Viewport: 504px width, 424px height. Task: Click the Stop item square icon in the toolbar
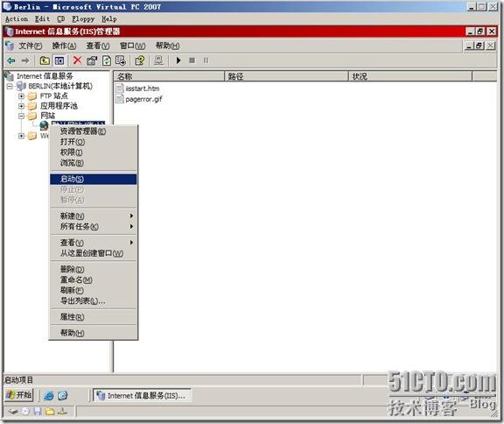192,60
